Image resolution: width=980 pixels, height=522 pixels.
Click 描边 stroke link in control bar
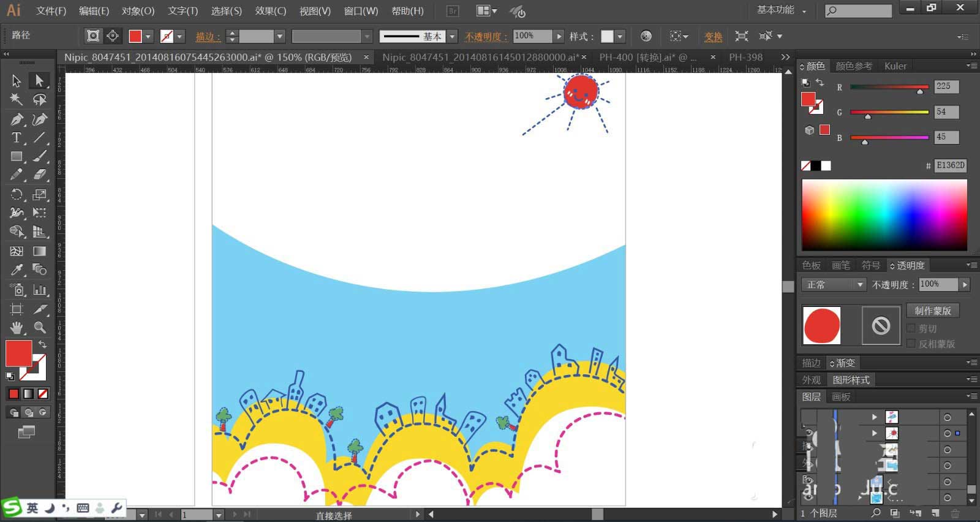pyautogui.click(x=208, y=37)
